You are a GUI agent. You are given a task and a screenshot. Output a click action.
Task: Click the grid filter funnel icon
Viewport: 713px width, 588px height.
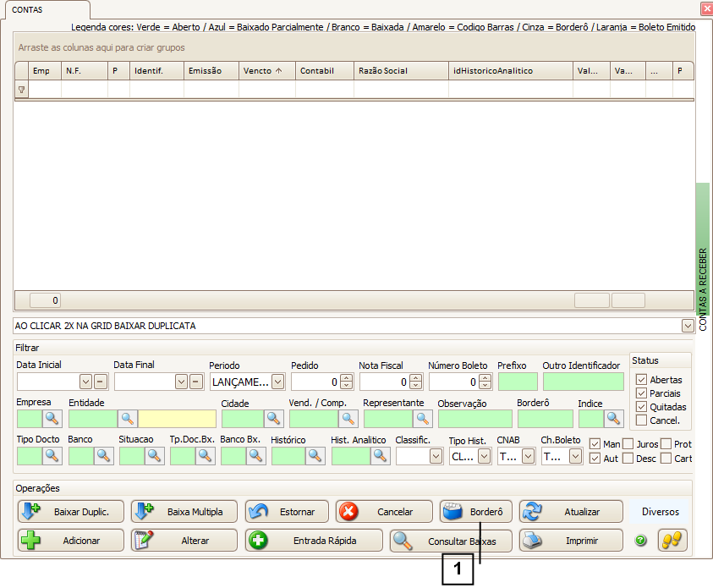(21, 89)
